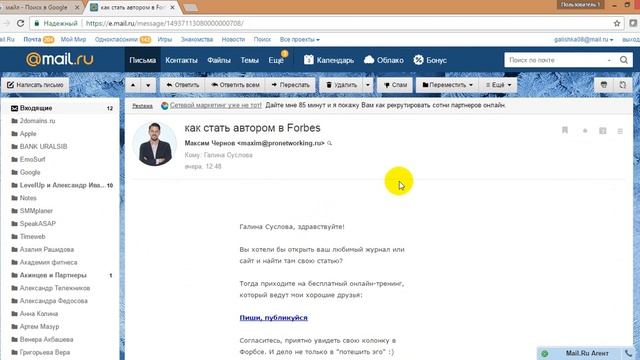Image resolution: width=640 pixels, height=360 pixels.
Task: Close the active Forbes browser tab
Action: [172, 7]
